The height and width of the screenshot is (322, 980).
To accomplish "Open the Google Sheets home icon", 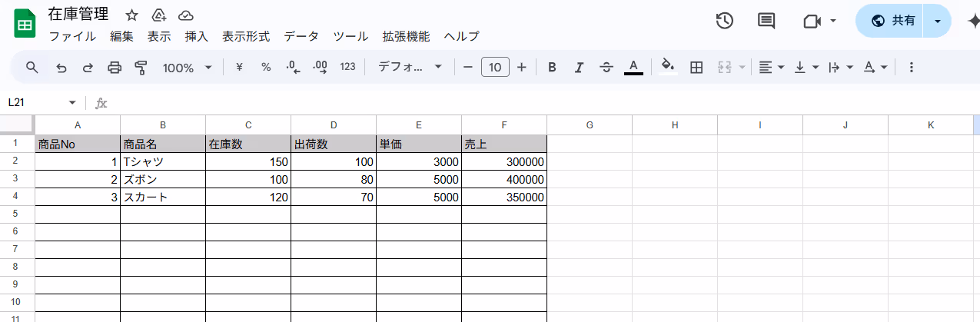I will (25, 24).
